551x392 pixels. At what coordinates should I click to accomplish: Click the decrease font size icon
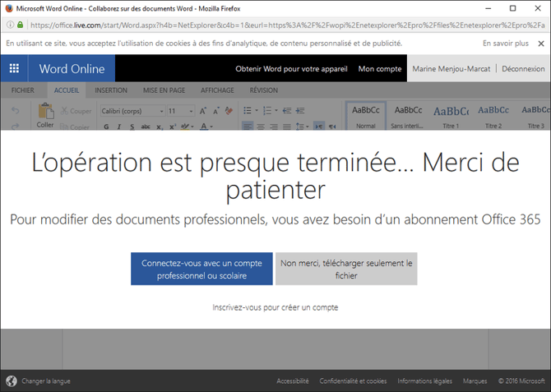coord(215,111)
